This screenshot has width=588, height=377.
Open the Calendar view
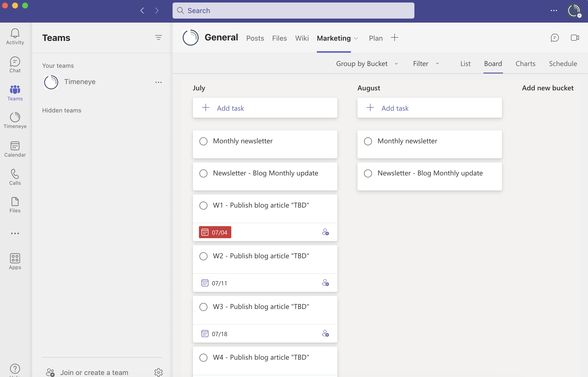tap(15, 149)
